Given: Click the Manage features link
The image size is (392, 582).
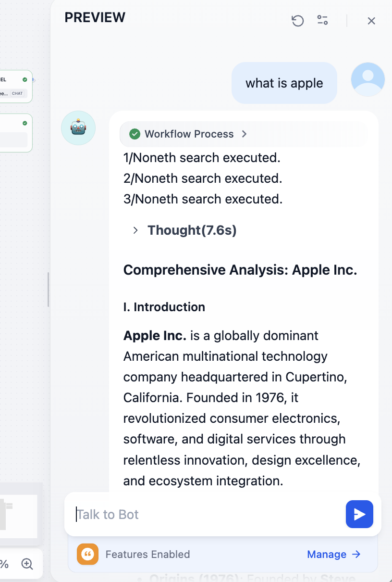Looking at the screenshot, I should pos(334,554).
